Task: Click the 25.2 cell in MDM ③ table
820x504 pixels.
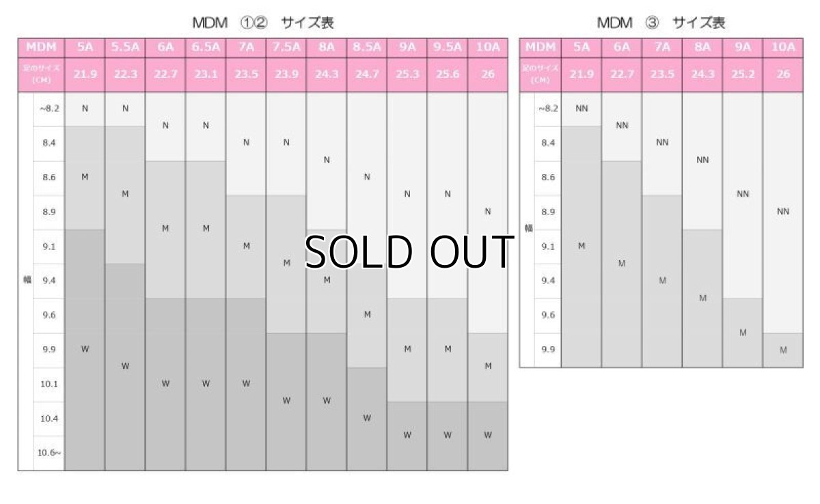Action: 743,74
